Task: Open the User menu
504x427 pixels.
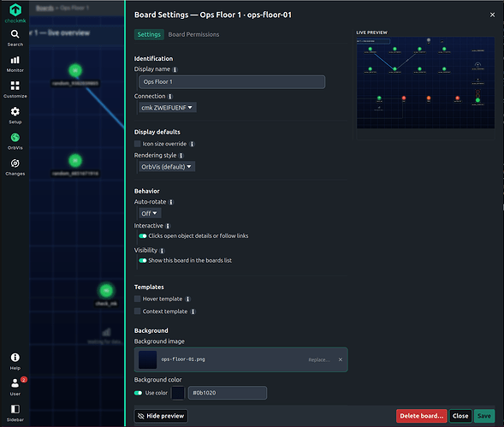Action: click(x=15, y=387)
